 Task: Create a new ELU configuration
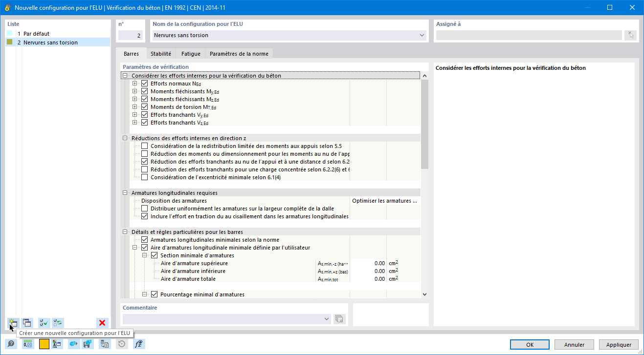tap(13, 323)
